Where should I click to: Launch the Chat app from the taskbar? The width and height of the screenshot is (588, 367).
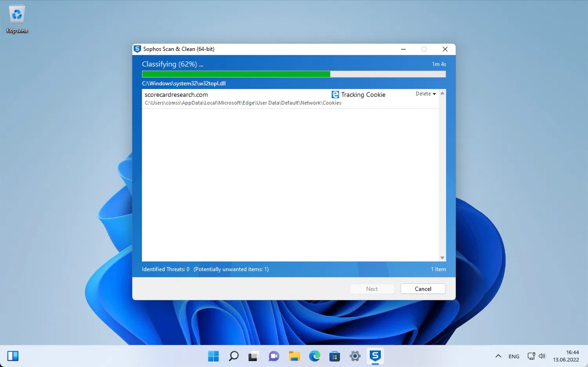(x=274, y=356)
